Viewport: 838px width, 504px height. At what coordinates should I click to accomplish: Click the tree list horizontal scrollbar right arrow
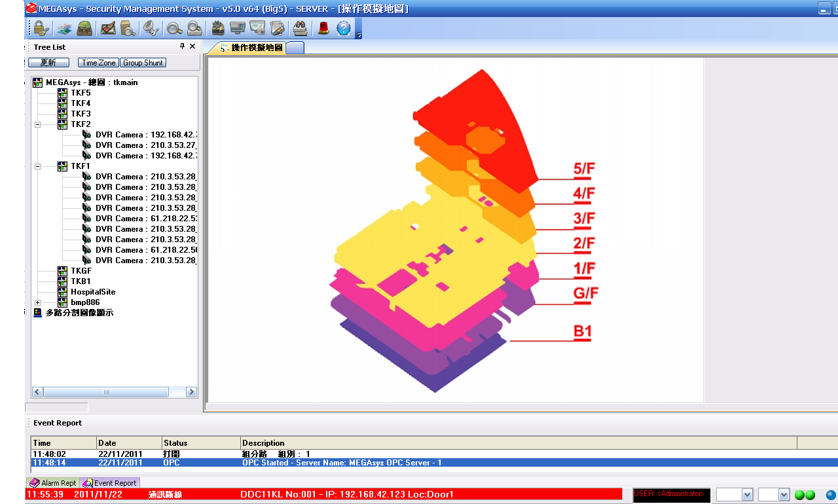191,392
